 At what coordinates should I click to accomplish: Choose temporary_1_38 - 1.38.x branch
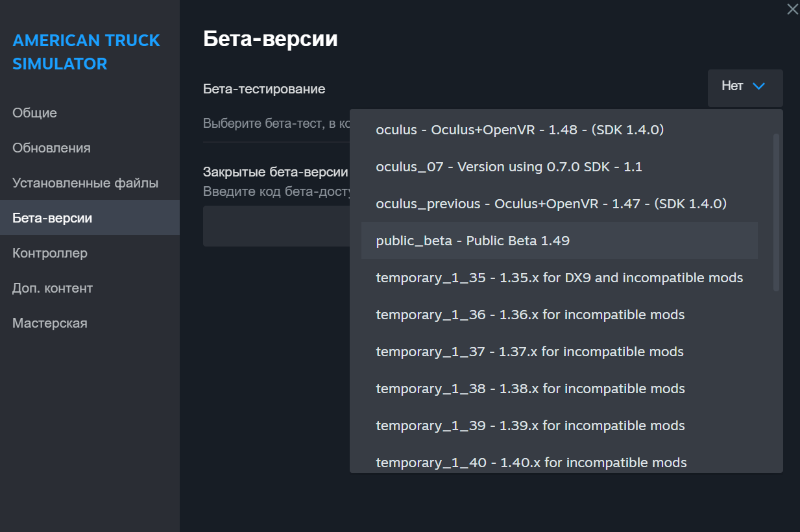530,389
